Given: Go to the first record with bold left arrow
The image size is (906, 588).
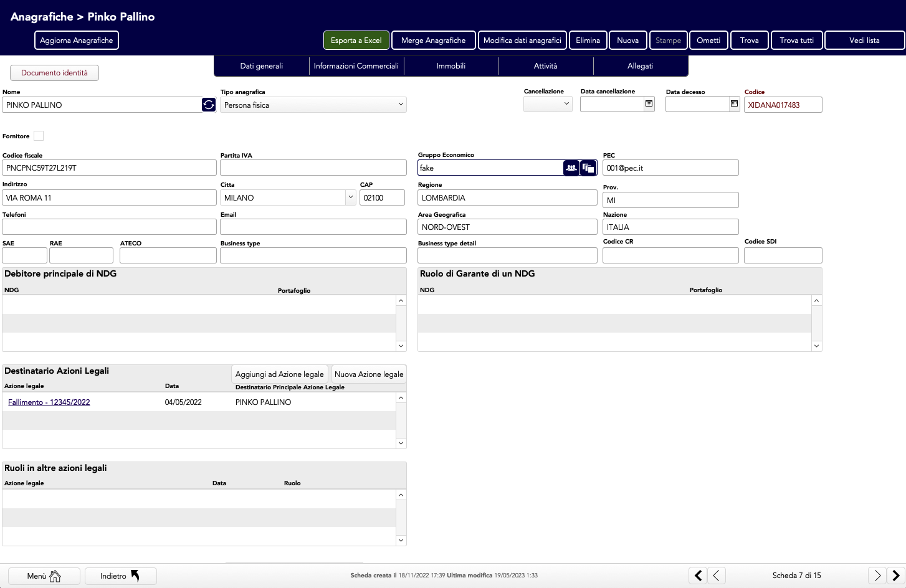Looking at the screenshot, I should pyautogui.click(x=698, y=576).
